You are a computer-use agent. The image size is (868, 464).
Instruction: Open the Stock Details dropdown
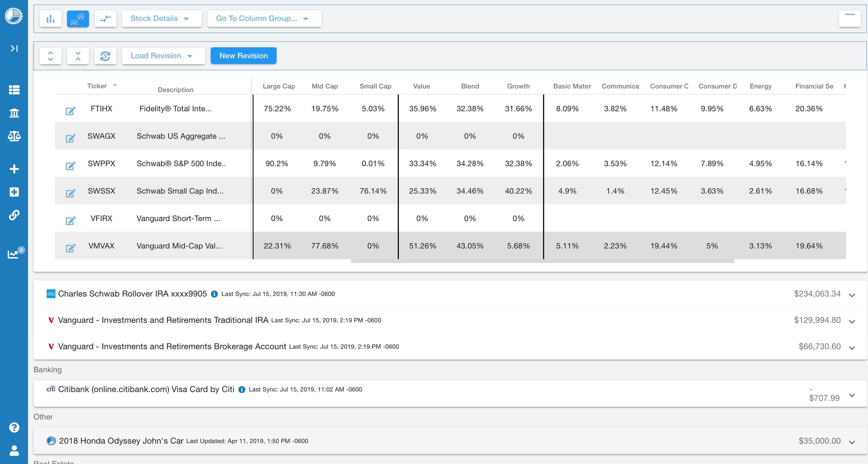tap(161, 18)
